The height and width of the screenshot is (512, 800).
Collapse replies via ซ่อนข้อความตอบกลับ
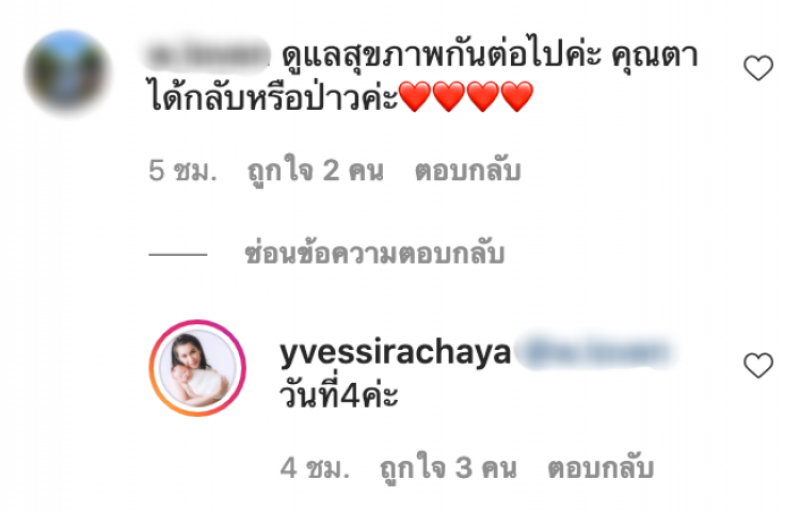[374, 253]
